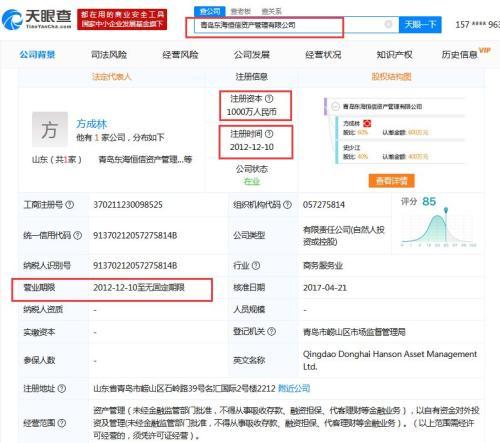Switch to the 司法风险 tab
The image size is (500, 443).
pos(109,54)
